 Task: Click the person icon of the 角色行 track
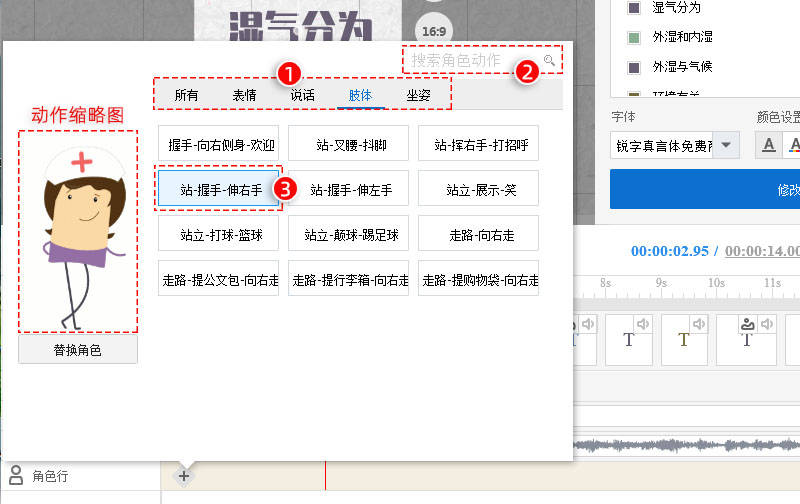pyautogui.click(x=16, y=475)
